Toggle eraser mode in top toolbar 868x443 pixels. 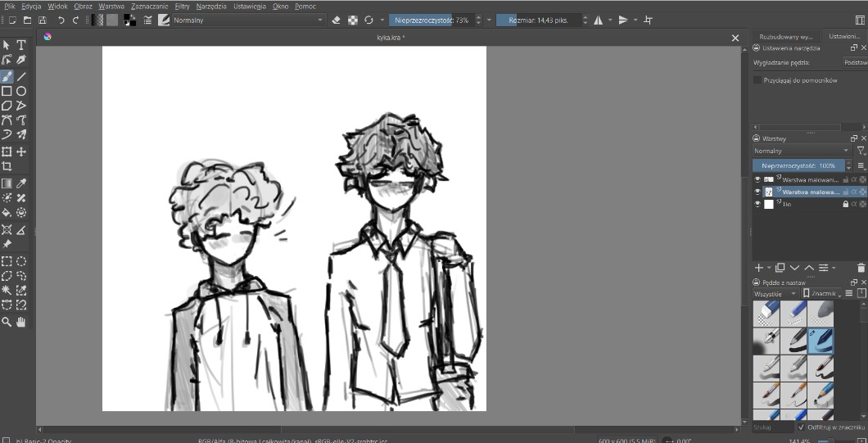[x=336, y=20]
